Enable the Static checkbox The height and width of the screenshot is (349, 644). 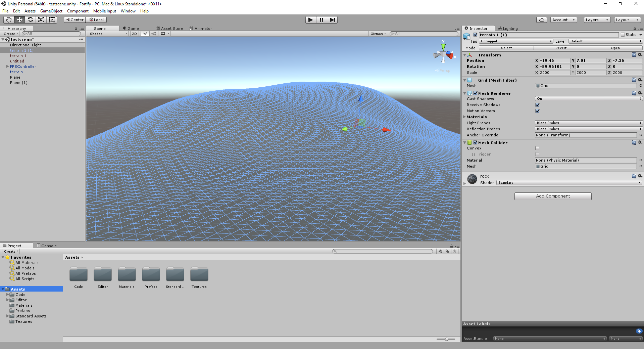coord(623,35)
